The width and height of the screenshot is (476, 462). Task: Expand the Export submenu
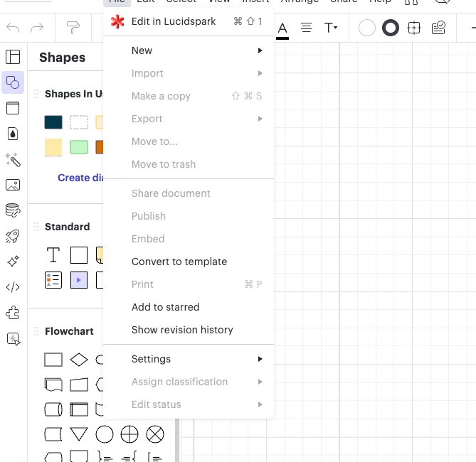(189, 119)
